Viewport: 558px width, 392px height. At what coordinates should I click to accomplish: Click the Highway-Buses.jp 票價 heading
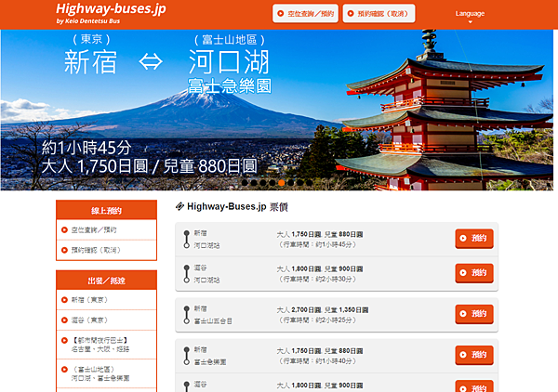(237, 206)
